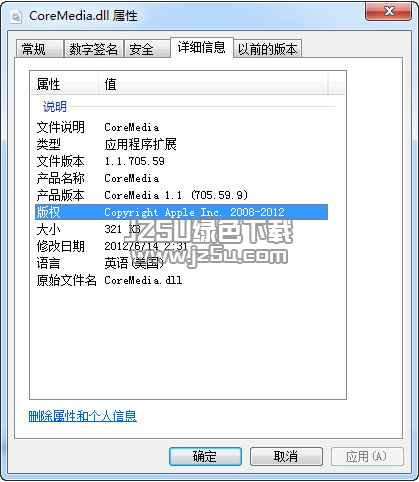Select the 详细信息 tab

202,47
